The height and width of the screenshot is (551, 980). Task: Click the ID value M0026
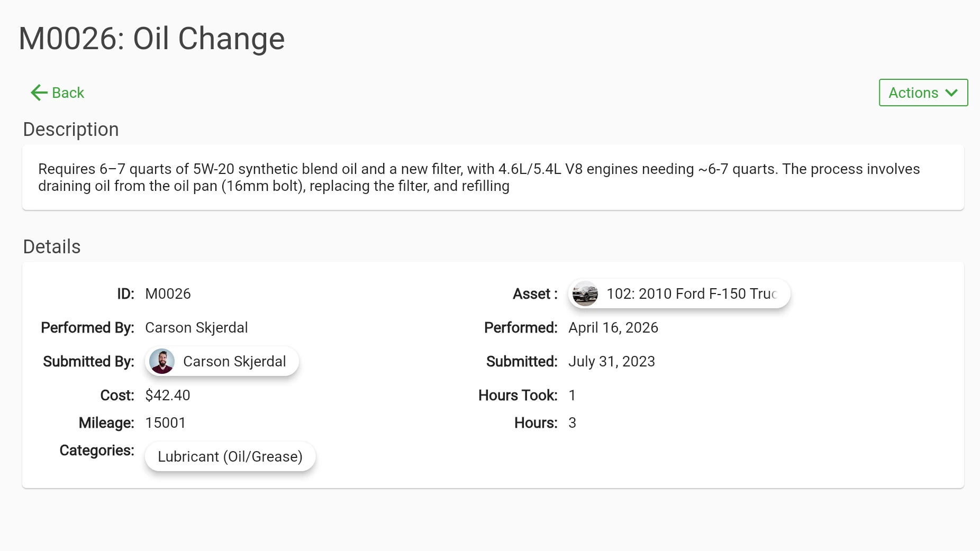pyautogui.click(x=168, y=293)
